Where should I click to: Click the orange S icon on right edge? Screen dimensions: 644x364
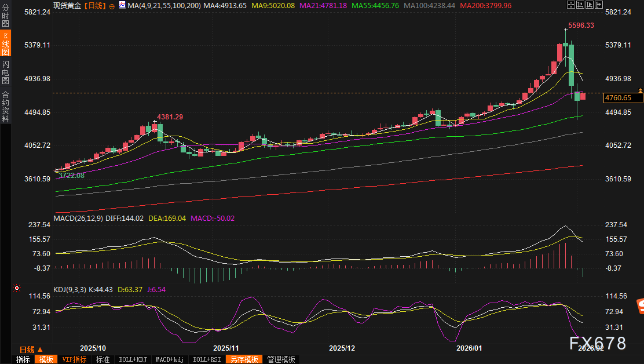pos(640,305)
